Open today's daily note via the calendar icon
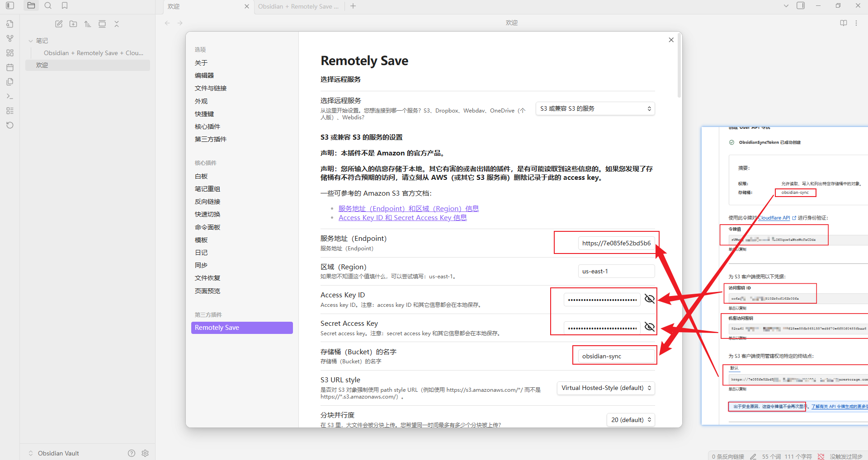This screenshot has width=868, height=460. tap(9, 67)
